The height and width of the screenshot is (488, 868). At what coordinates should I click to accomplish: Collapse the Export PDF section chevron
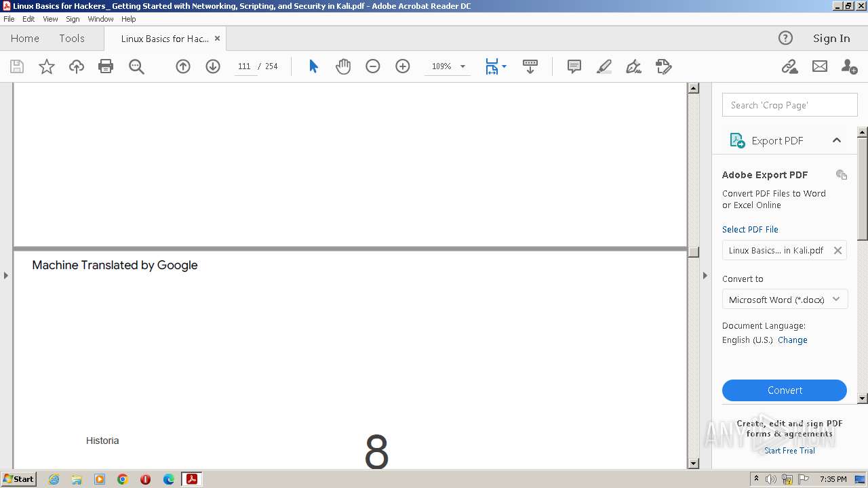click(x=837, y=140)
